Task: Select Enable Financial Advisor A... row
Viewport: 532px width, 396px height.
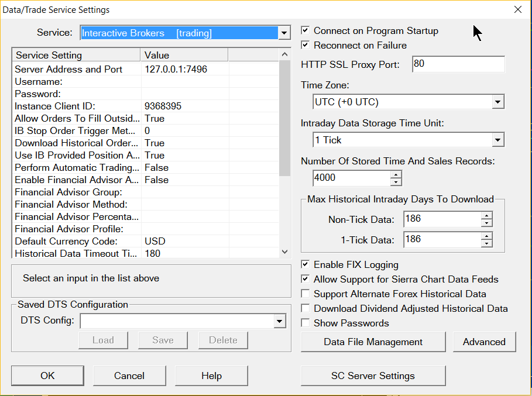Action: pyautogui.click(x=146, y=180)
